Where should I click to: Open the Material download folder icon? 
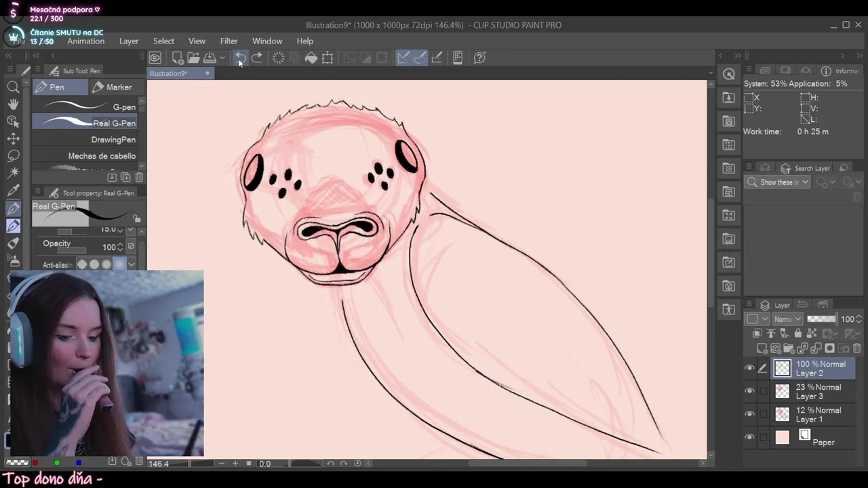(729, 98)
